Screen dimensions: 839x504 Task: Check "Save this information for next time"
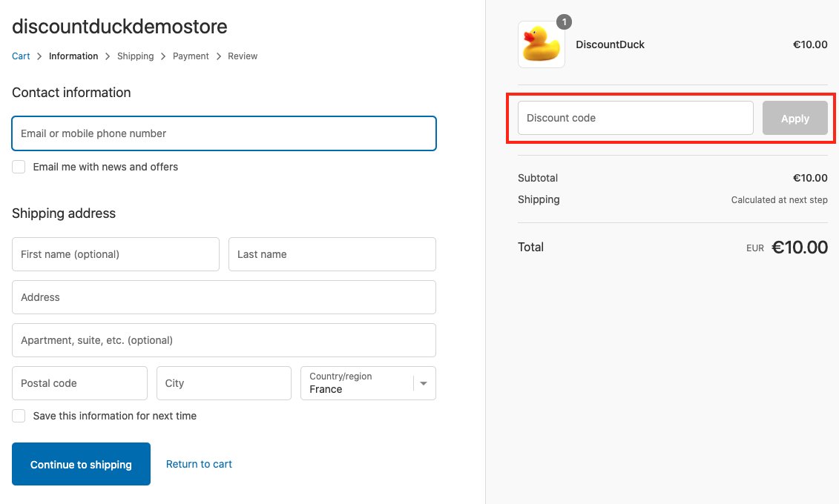(x=19, y=416)
